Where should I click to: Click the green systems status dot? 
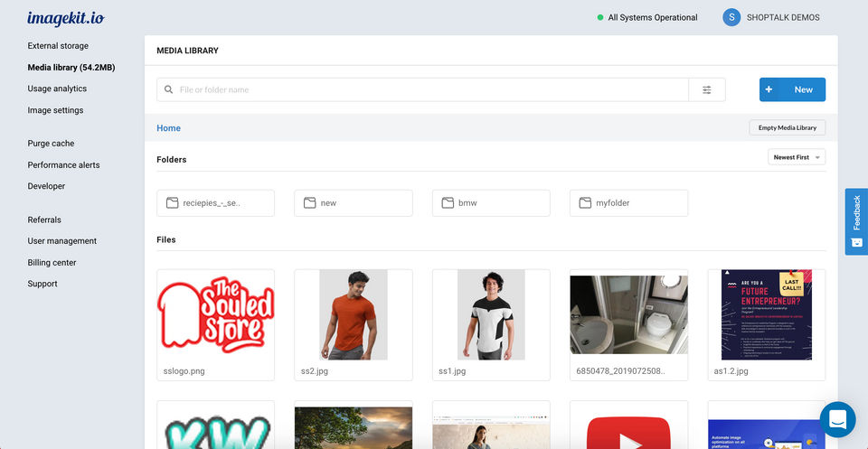click(x=600, y=18)
